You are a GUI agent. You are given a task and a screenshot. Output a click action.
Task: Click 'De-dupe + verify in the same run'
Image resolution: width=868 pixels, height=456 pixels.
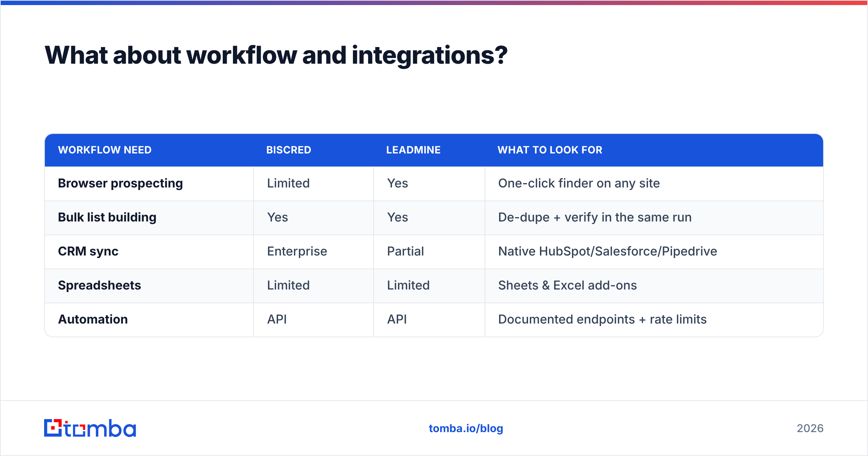pyautogui.click(x=595, y=218)
